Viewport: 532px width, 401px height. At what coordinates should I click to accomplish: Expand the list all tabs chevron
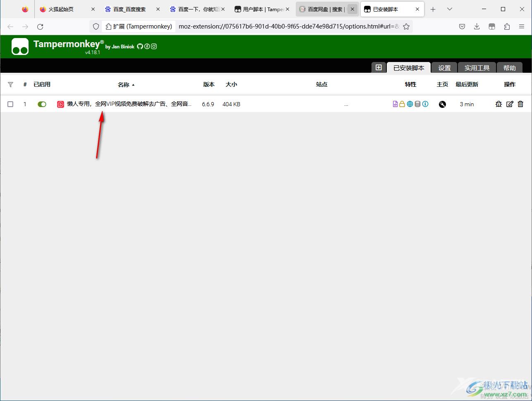(x=450, y=9)
